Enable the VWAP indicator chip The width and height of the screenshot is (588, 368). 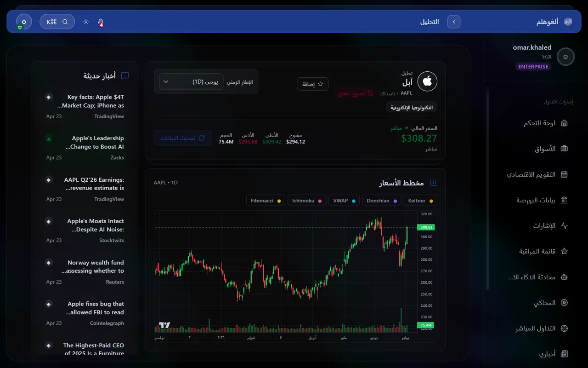tap(344, 201)
